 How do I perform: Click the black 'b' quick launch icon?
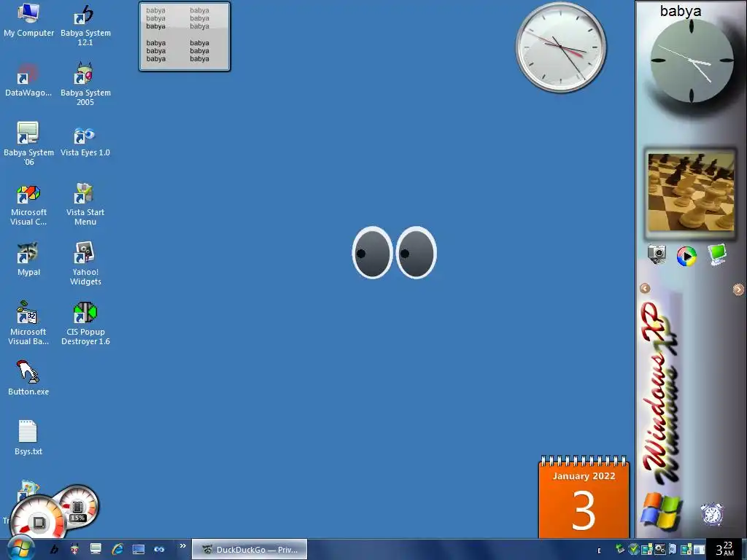[x=54, y=550]
